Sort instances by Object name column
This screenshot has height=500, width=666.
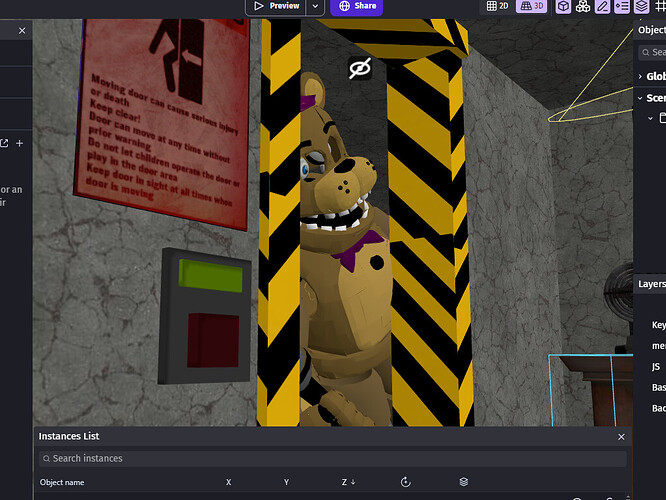pos(62,482)
